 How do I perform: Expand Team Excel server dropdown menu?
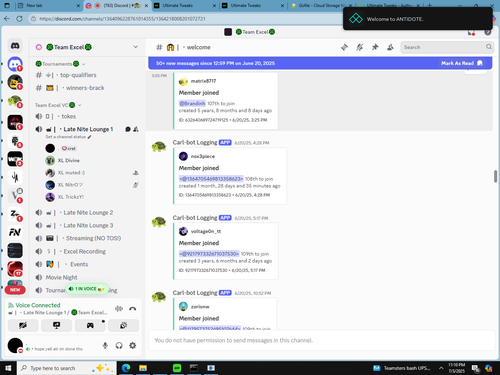coord(136,47)
